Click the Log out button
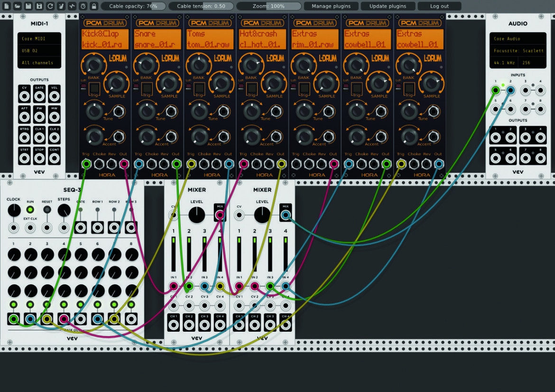The height and width of the screenshot is (392, 555). (x=439, y=6)
